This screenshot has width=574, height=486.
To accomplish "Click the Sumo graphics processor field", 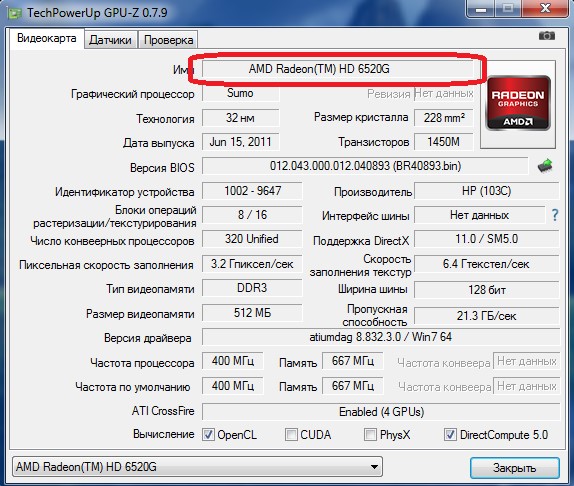I will point(241,93).
